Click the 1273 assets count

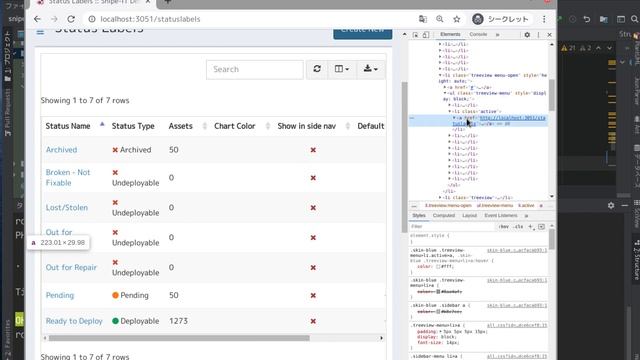(178, 321)
